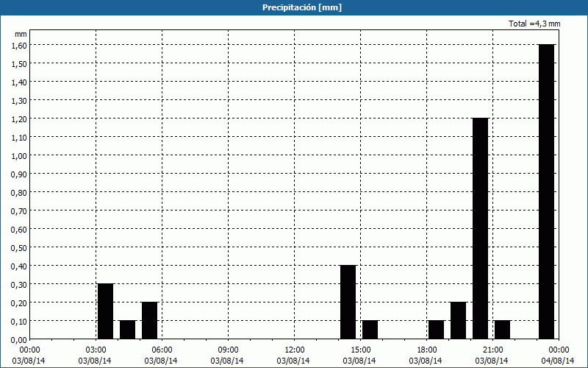Viewport: 588px width, 368px height.
Task: Click the 0,20 mm bar before 06:00
Action: click(150, 321)
